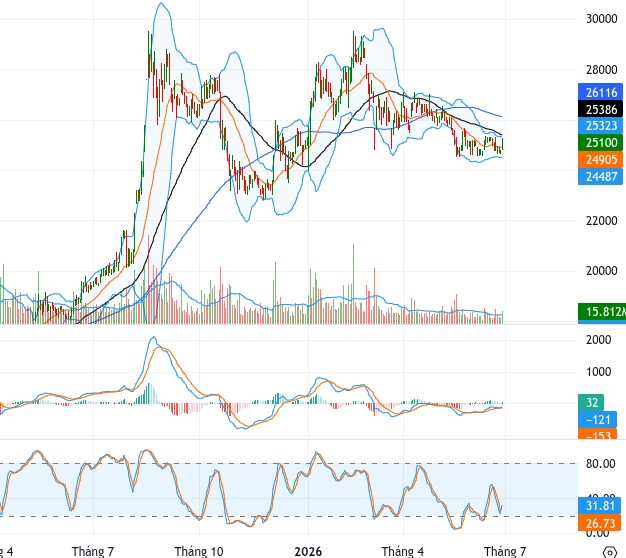Click the light-blue 25323 price label
Viewport: 626px width, 558px height.
pos(600,126)
